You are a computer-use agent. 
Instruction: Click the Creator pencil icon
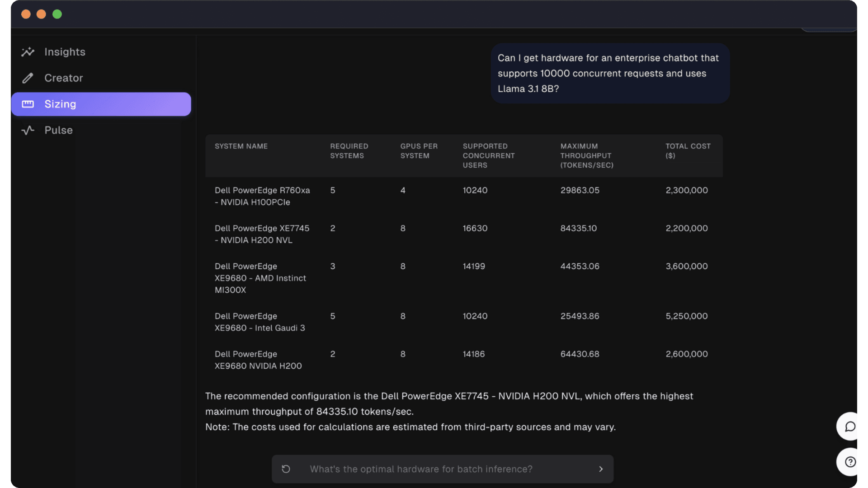pyautogui.click(x=28, y=78)
